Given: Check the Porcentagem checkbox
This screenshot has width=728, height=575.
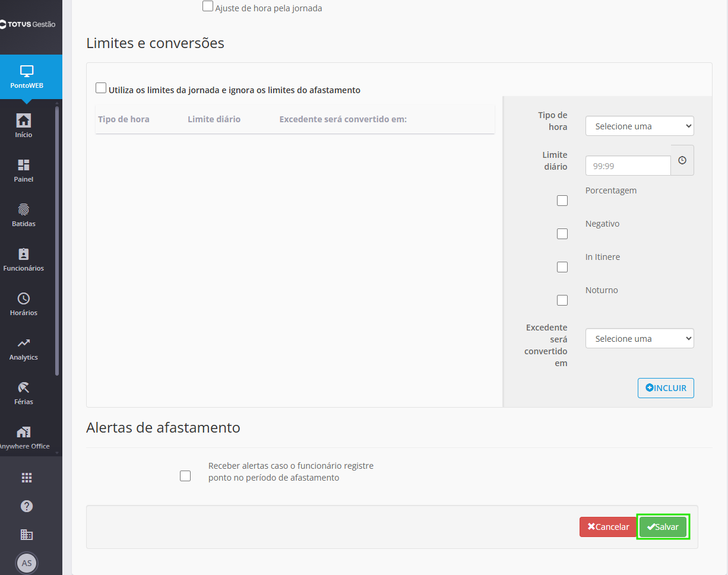Looking at the screenshot, I should click(x=562, y=201).
